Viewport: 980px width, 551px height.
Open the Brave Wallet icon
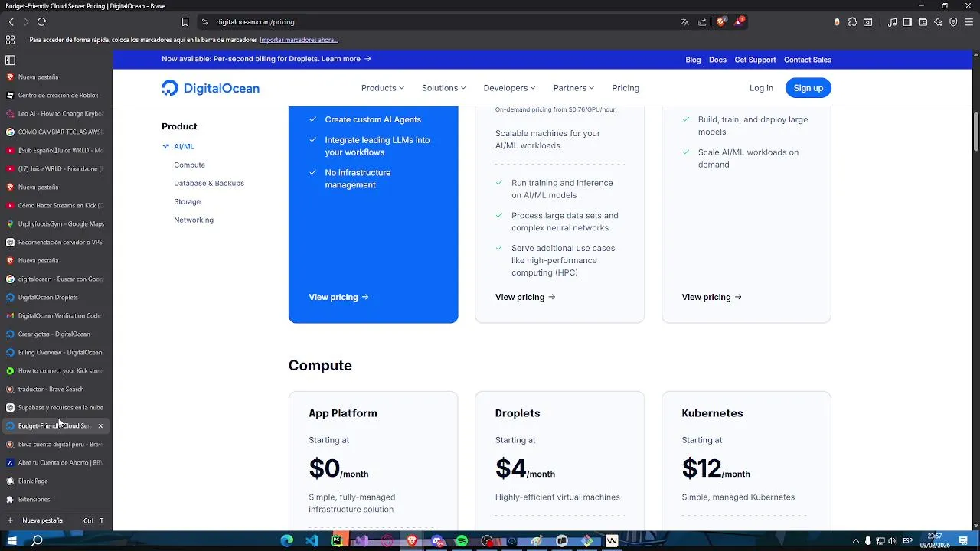tap(923, 22)
